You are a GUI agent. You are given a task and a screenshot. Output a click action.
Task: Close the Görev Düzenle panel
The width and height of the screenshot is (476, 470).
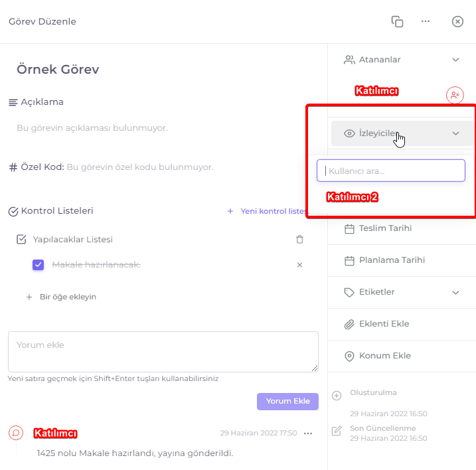coord(457,21)
